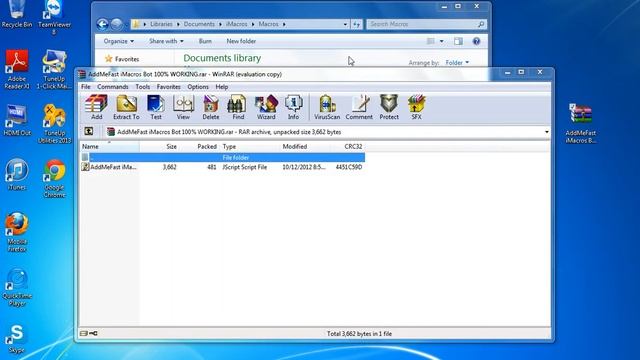
Task: Click the Macros breadcrumb segment
Action: 268,24
